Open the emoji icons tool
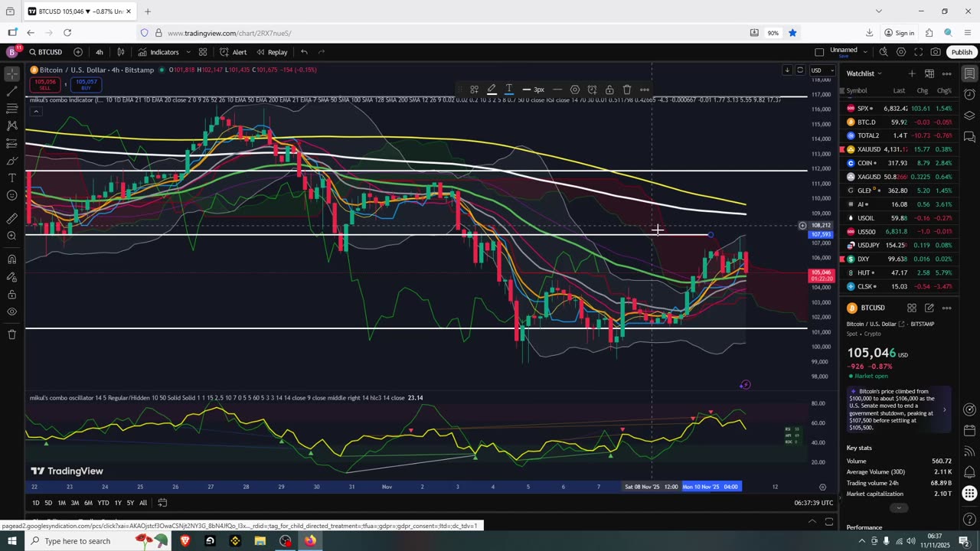Viewport: 980px width, 551px height. [x=11, y=195]
